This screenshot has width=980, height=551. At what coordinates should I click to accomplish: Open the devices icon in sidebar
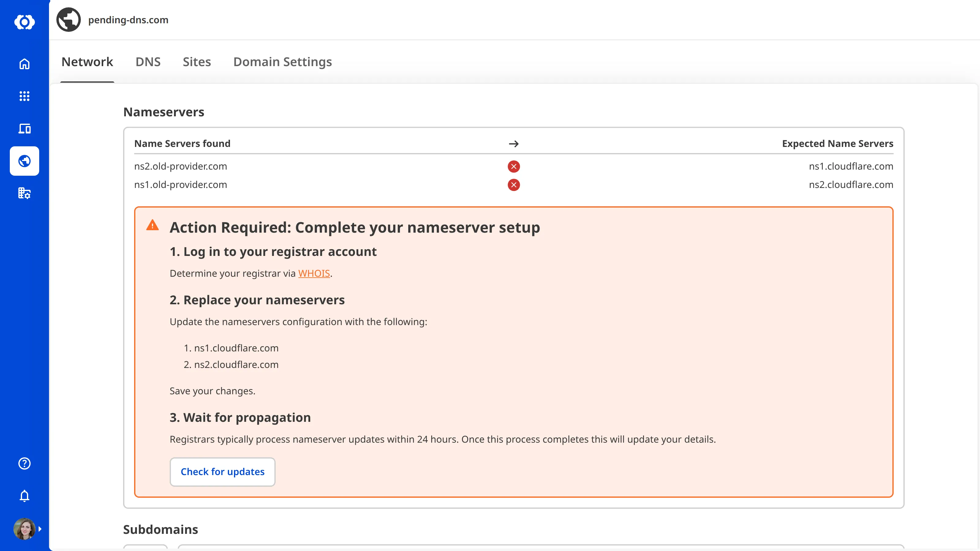pos(24,129)
